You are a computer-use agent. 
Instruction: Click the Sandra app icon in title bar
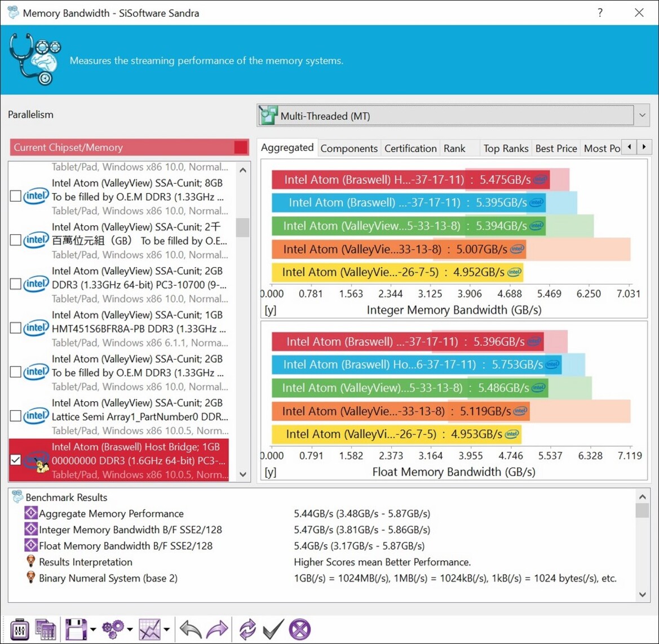[x=14, y=12]
